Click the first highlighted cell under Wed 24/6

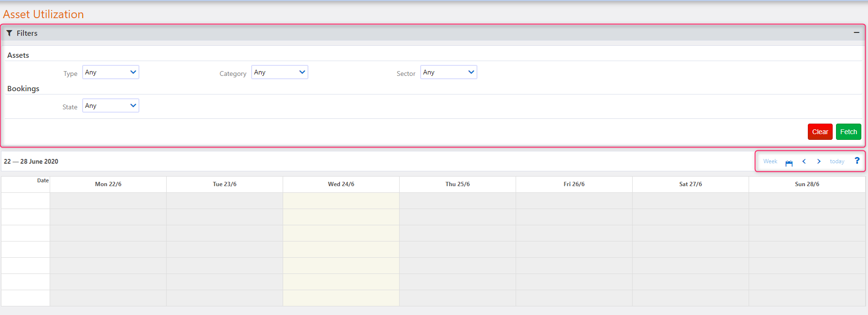coord(341,201)
